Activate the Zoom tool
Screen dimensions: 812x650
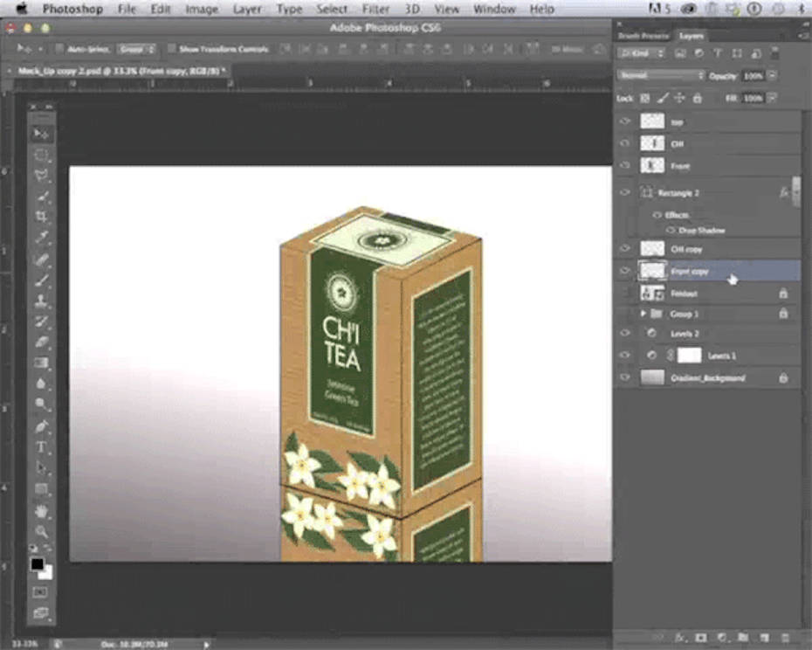click(x=41, y=531)
